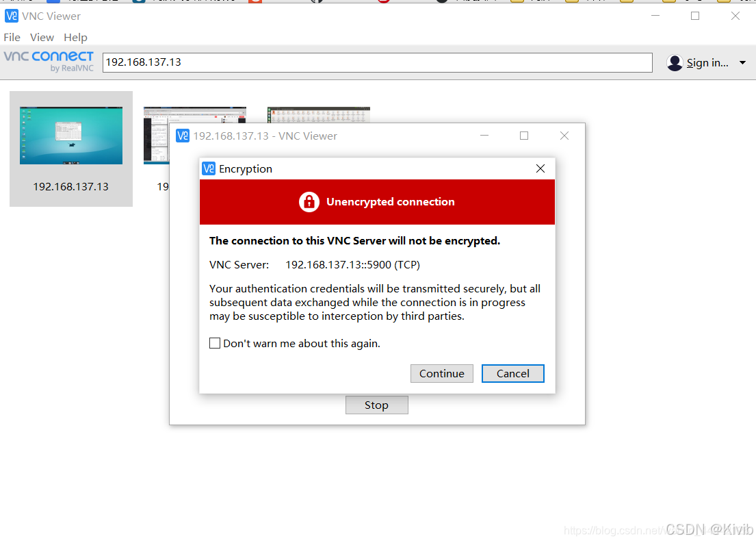Close the Encryption dialog with its X

540,168
